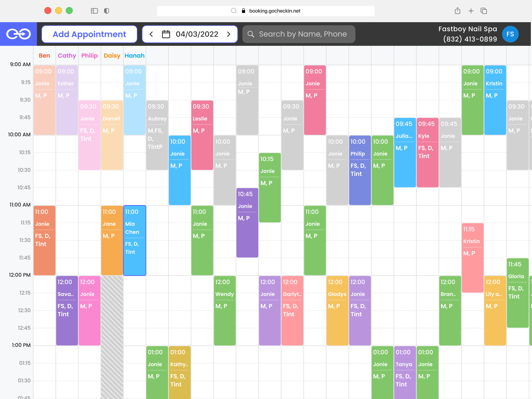Select the Daisy staff column header
This screenshot has height=399, width=532.
(x=112, y=56)
